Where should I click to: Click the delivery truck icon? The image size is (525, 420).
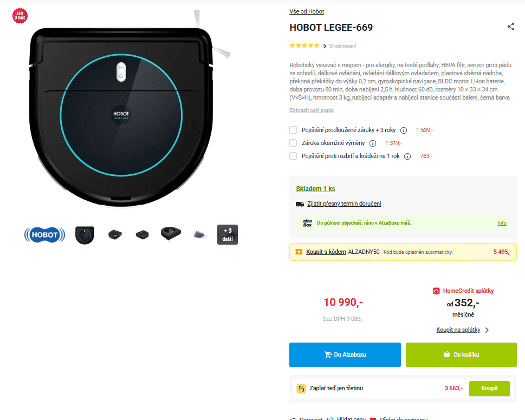pos(300,204)
